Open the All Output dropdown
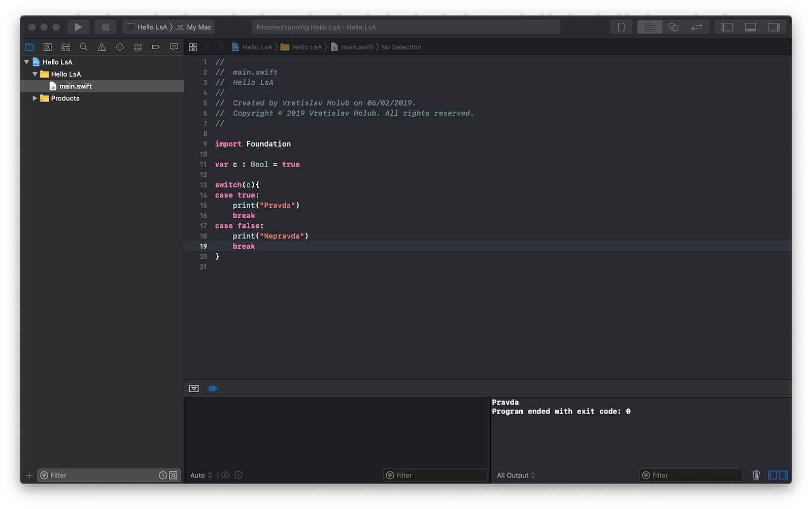 click(x=516, y=476)
